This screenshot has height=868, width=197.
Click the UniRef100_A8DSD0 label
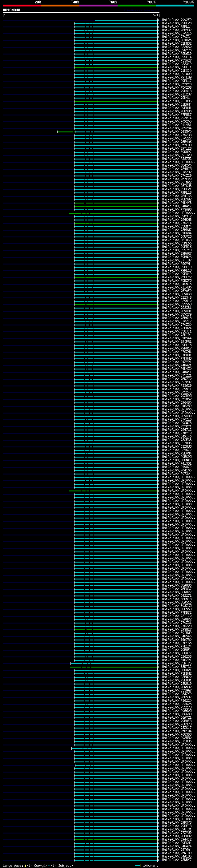pyautogui.click(x=177, y=111)
